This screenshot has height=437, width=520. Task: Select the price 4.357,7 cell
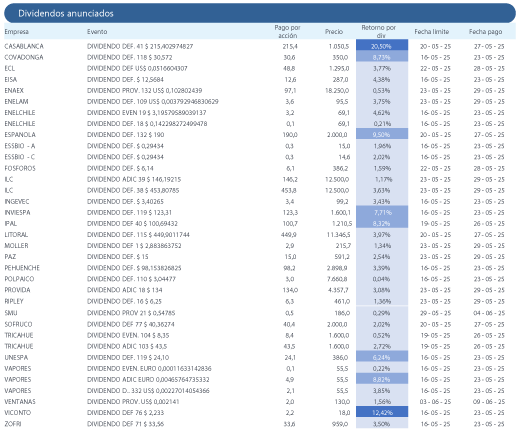[x=338, y=290]
